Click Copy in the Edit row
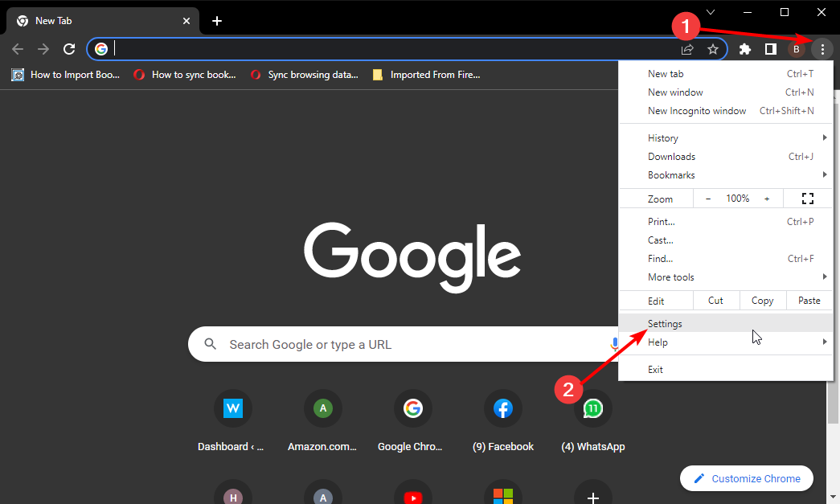Image resolution: width=840 pixels, height=504 pixels. click(x=762, y=301)
